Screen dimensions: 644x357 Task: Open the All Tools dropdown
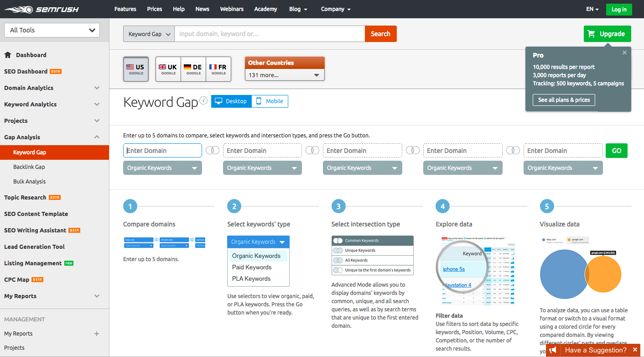tap(52, 30)
